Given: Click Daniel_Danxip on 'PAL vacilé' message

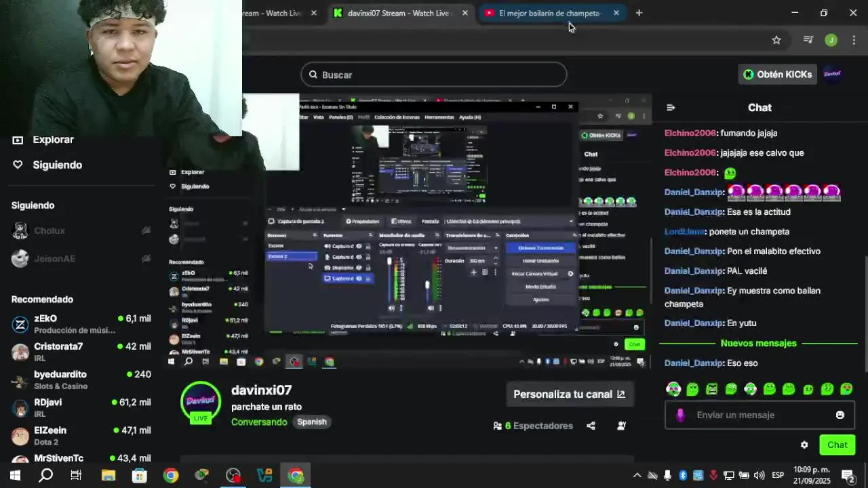Looking at the screenshot, I should [694, 270].
